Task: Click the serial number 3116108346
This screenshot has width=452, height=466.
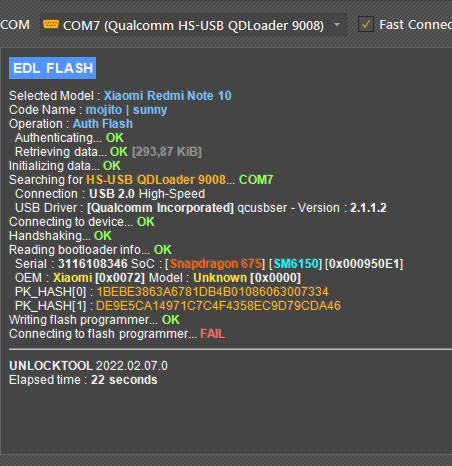Action: click(93, 264)
